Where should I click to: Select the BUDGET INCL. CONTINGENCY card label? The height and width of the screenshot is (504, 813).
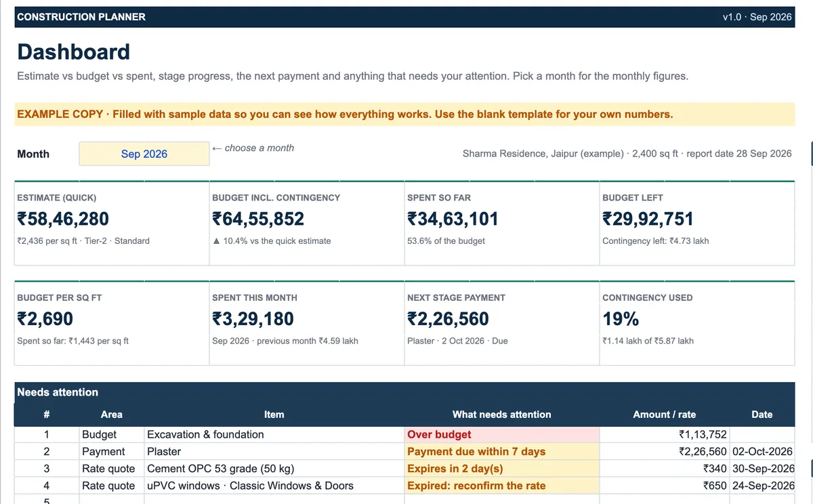click(x=276, y=198)
